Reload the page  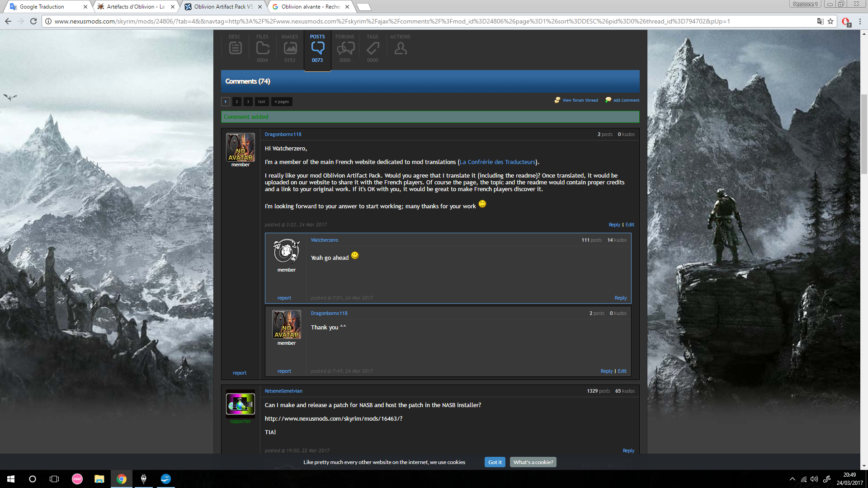(33, 21)
